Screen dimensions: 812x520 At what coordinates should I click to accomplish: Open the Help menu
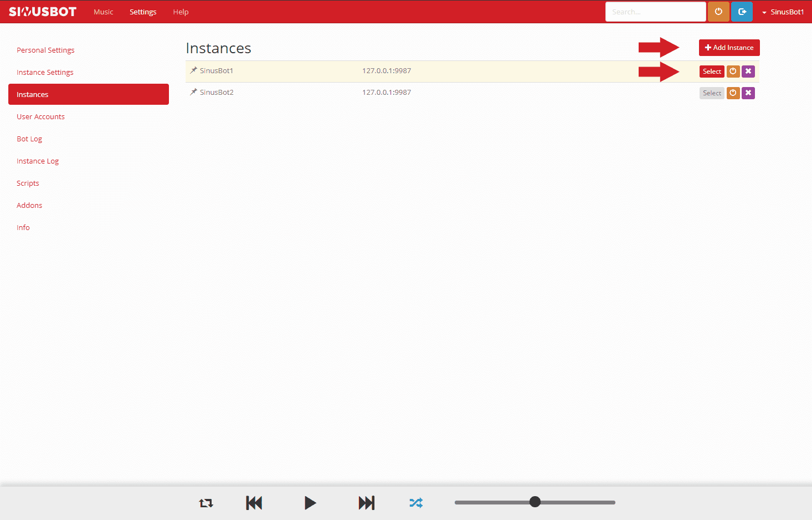(181, 12)
